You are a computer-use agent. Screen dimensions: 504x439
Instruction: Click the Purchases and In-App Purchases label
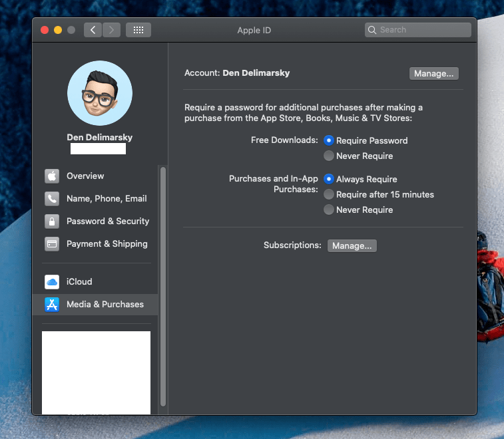(274, 184)
